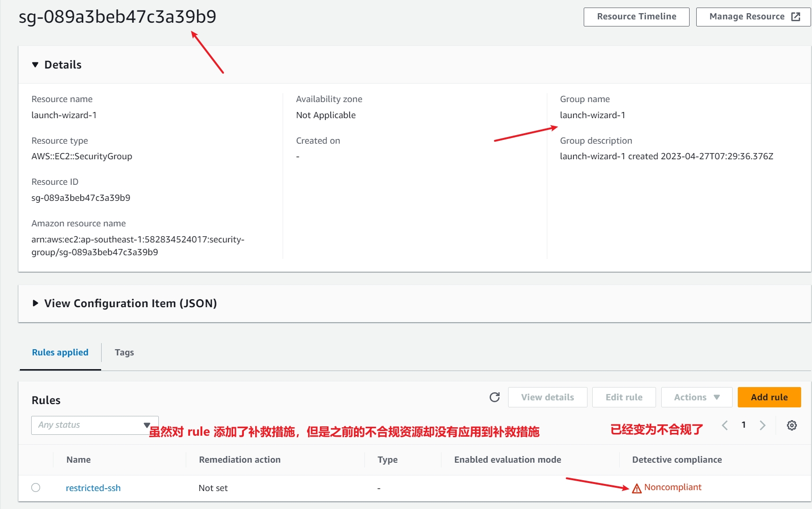Click the Name column header

pos(78,460)
